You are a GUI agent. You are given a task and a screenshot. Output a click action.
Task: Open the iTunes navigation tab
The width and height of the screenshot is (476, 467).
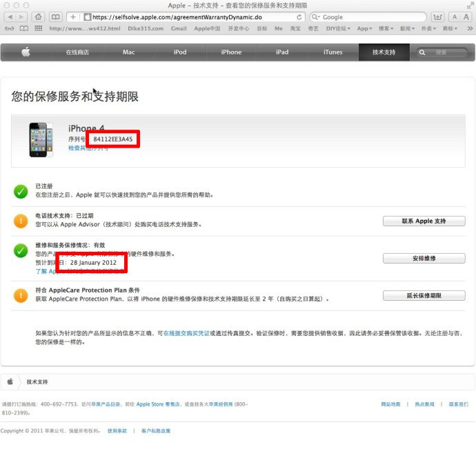pyautogui.click(x=333, y=52)
